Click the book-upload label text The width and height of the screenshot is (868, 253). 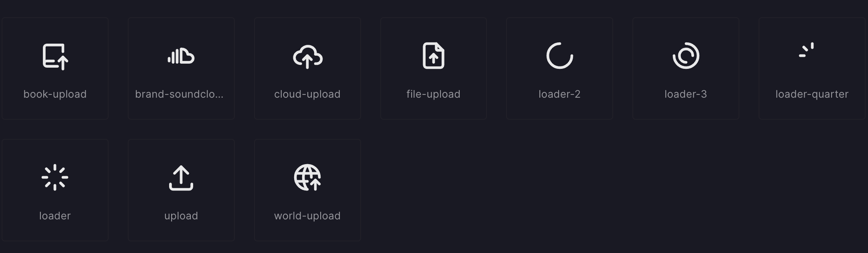click(x=55, y=94)
